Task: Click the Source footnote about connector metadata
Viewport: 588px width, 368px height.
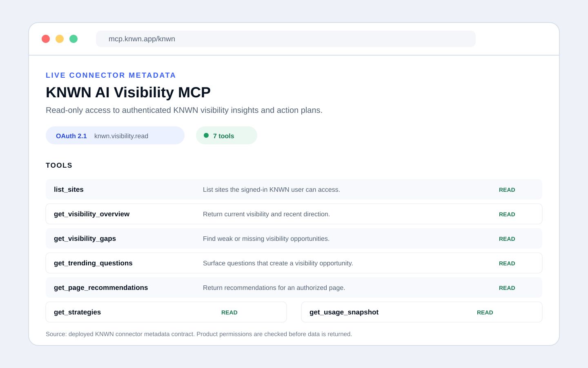Action: pos(199,334)
